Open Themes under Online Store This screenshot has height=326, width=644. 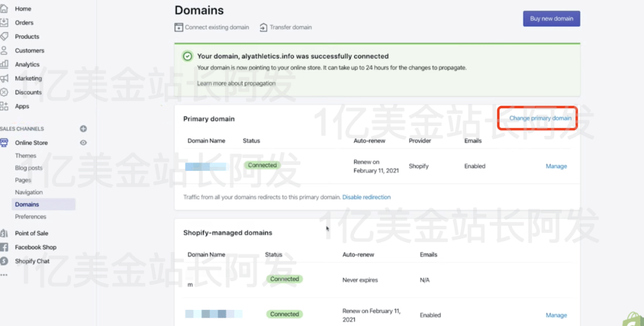point(26,156)
